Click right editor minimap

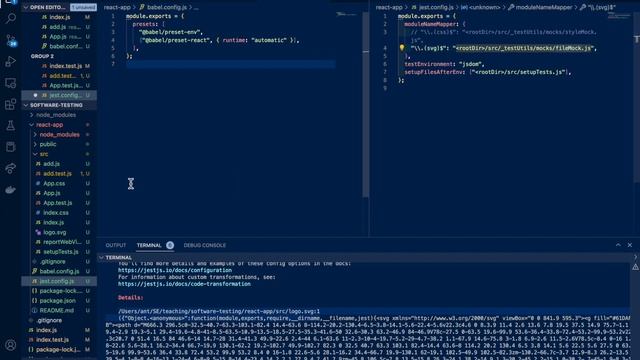tap(619, 16)
